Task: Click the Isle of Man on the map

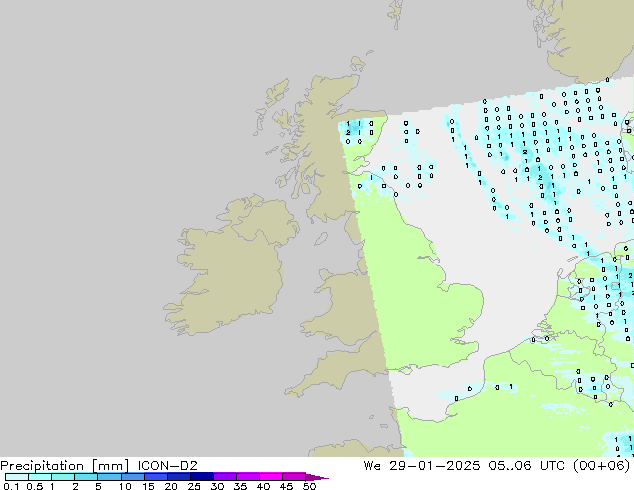Action: click(321, 239)
